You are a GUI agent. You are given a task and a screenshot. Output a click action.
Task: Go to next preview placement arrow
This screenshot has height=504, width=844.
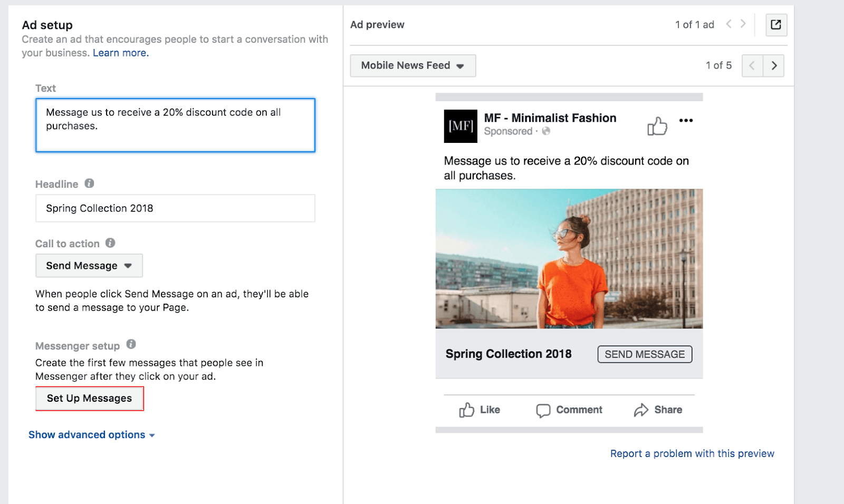pyautogui.click(x=773, y=66)
